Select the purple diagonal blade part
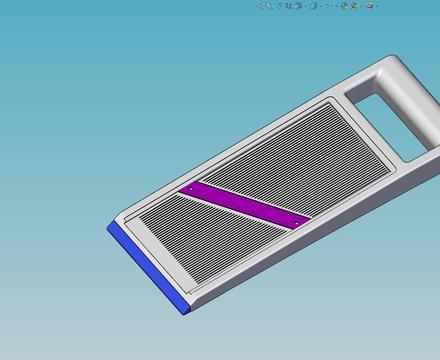Viewport: 440px width, 360px height. pos(245,205)
